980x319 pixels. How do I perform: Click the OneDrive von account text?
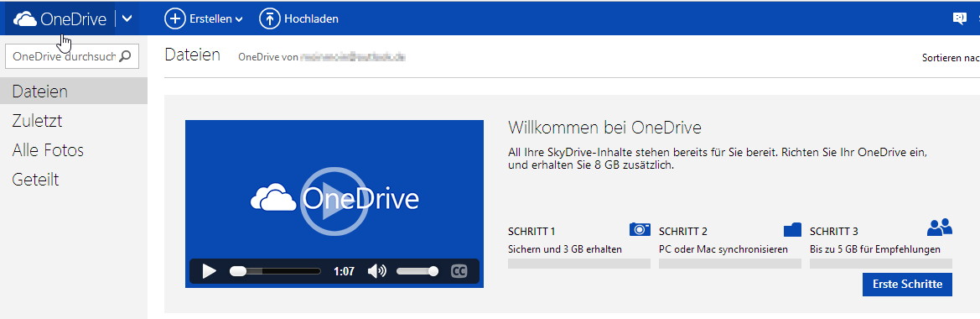[x=322, y=58]
